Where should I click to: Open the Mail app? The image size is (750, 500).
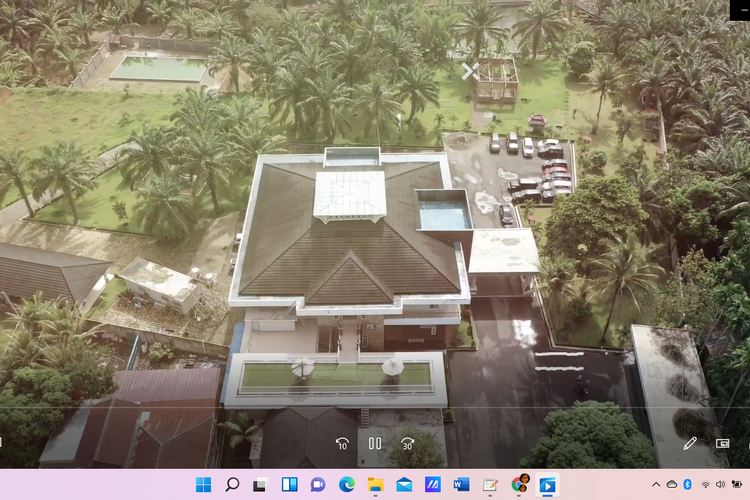[x=404, y=485]
